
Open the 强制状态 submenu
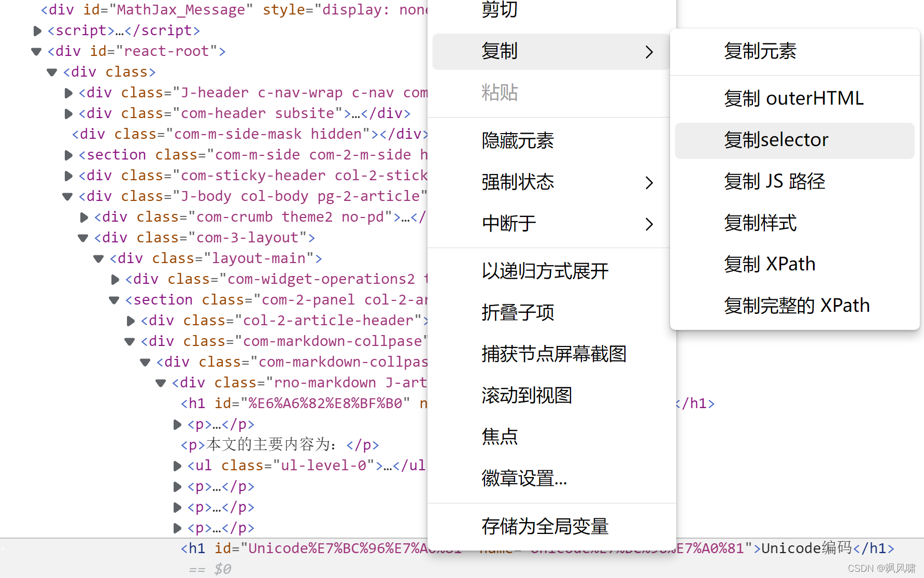tap(551, 182)
